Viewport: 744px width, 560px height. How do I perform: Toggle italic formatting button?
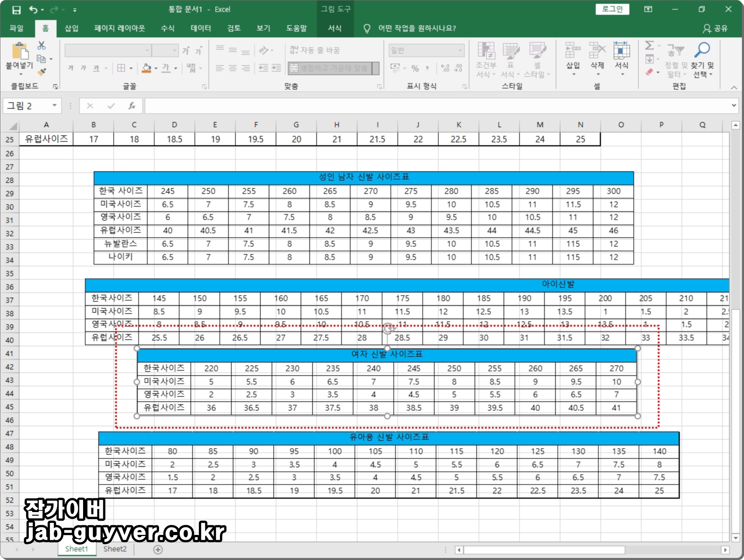click(83, 68)
